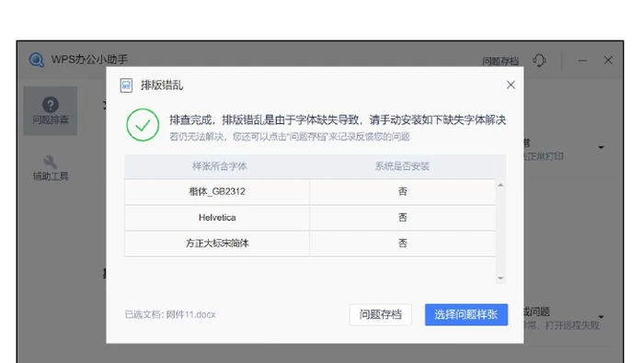Open the 辅助工具 sidebar tab
Viewport: 644px width, 363px height.
coord(51,168)
